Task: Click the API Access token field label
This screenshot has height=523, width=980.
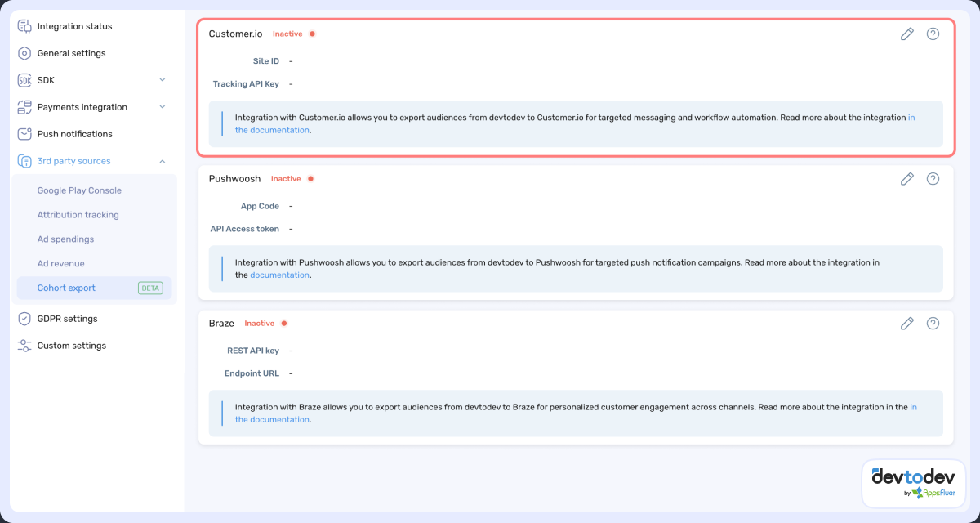Action: tap(245, 229)
